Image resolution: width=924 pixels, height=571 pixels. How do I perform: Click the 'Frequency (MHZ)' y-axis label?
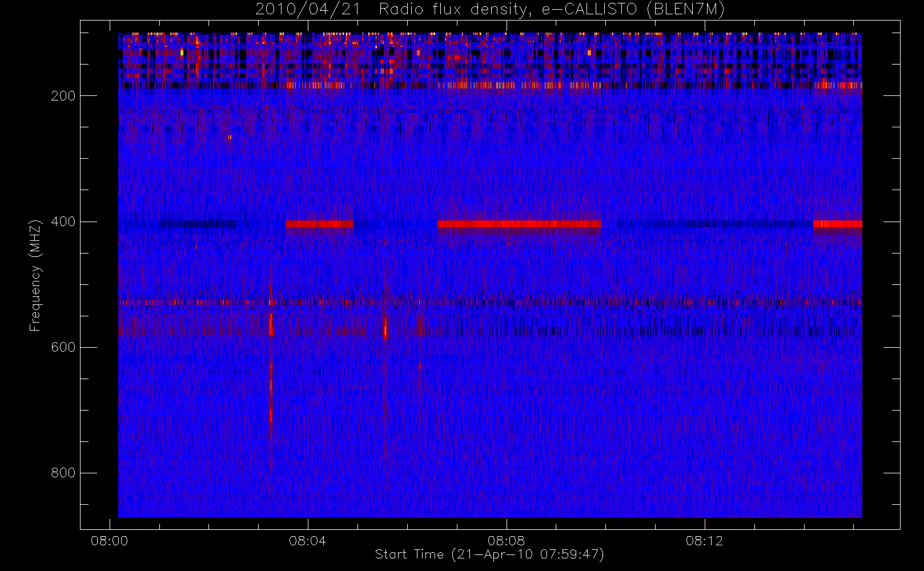(35, 275)
